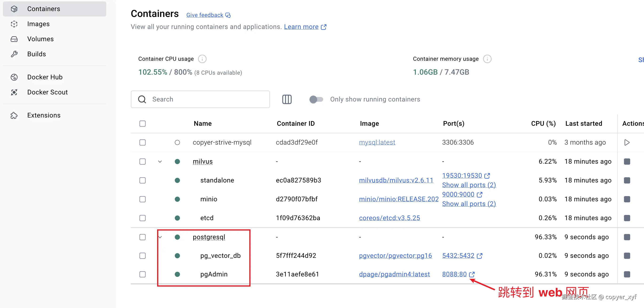644x308 pixels.
Task: Show all ports for standalone container
Action: (469, 185)
